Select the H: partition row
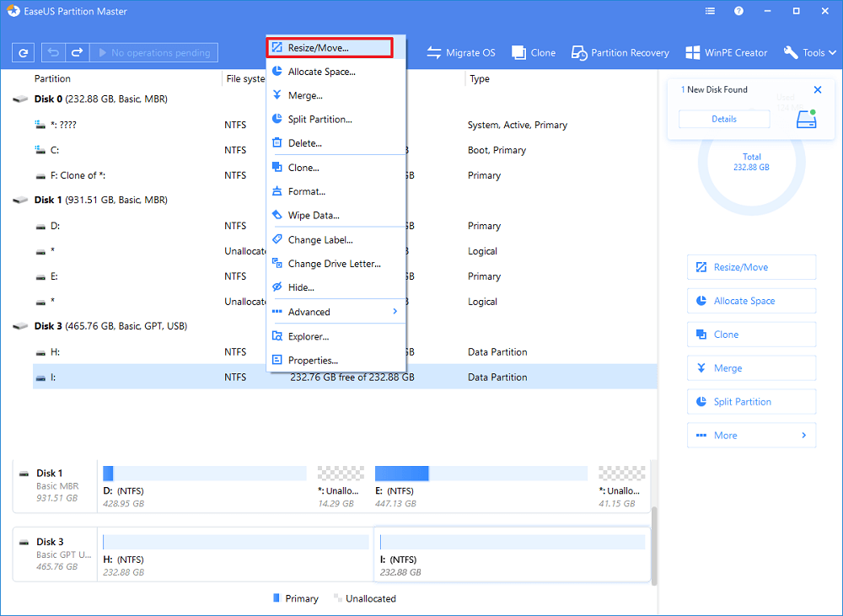The width and height of the screenshot is (843, 616). coord(344,352)
